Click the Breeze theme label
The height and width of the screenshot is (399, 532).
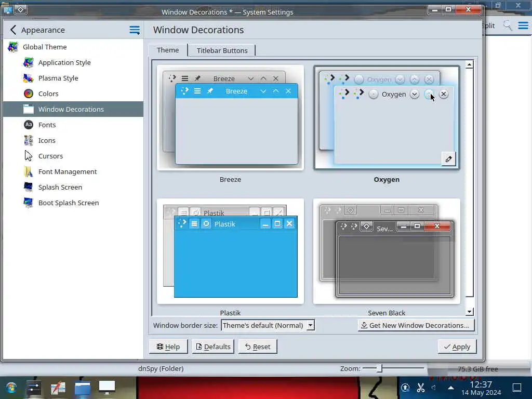(230, 179)
